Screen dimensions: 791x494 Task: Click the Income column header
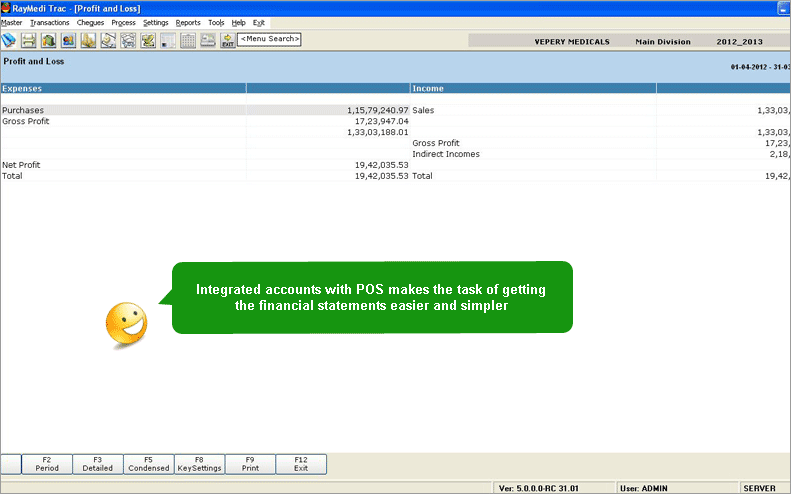[533, 88]
